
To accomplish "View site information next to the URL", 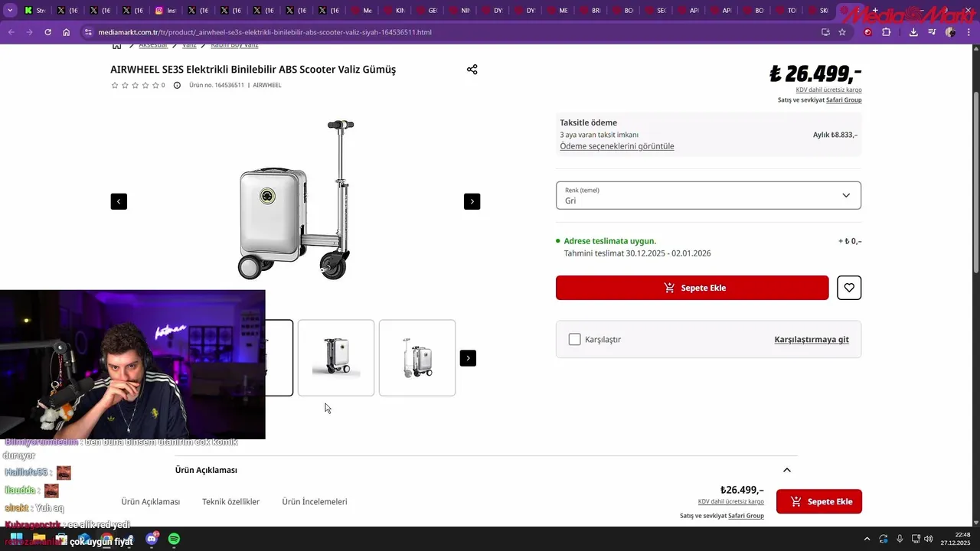I will pyautogui.click(x=88, y=32).
